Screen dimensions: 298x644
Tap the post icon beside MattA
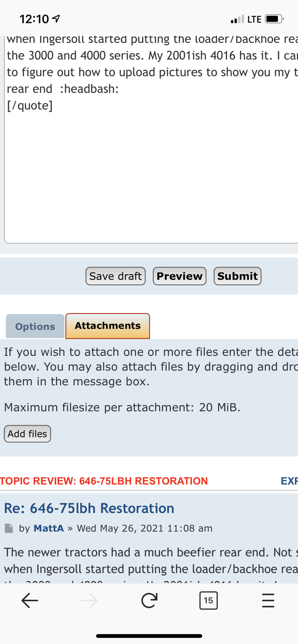[x=9, y=528]
